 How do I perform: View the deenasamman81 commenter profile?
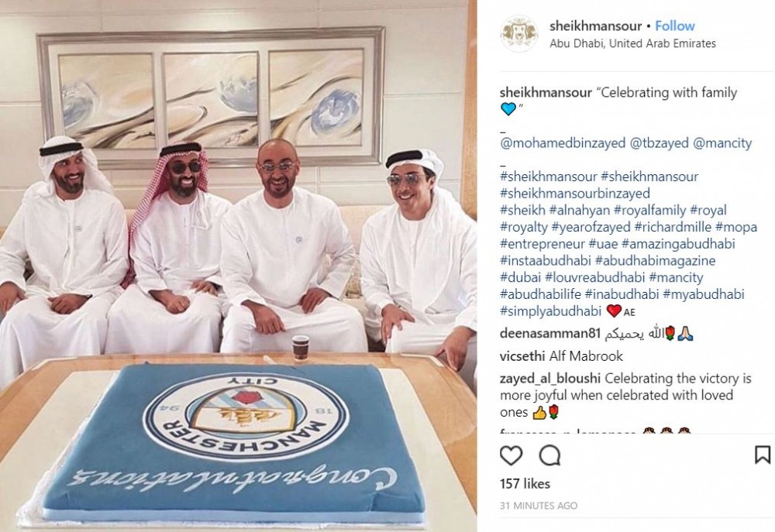pos(550,334)
